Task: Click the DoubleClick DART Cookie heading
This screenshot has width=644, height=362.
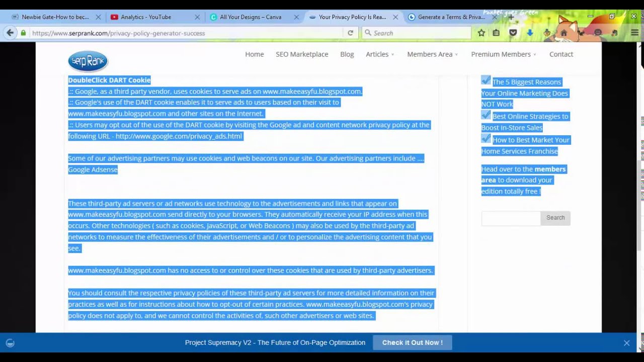Action: (109, 80)
